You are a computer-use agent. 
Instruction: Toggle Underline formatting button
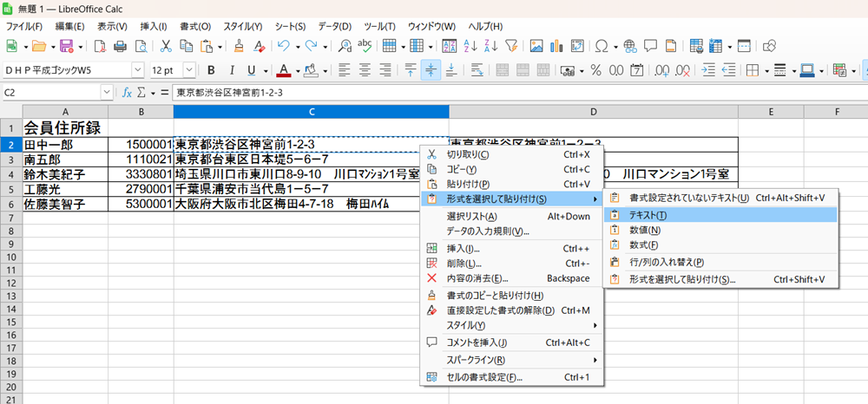tap(252, 70)
